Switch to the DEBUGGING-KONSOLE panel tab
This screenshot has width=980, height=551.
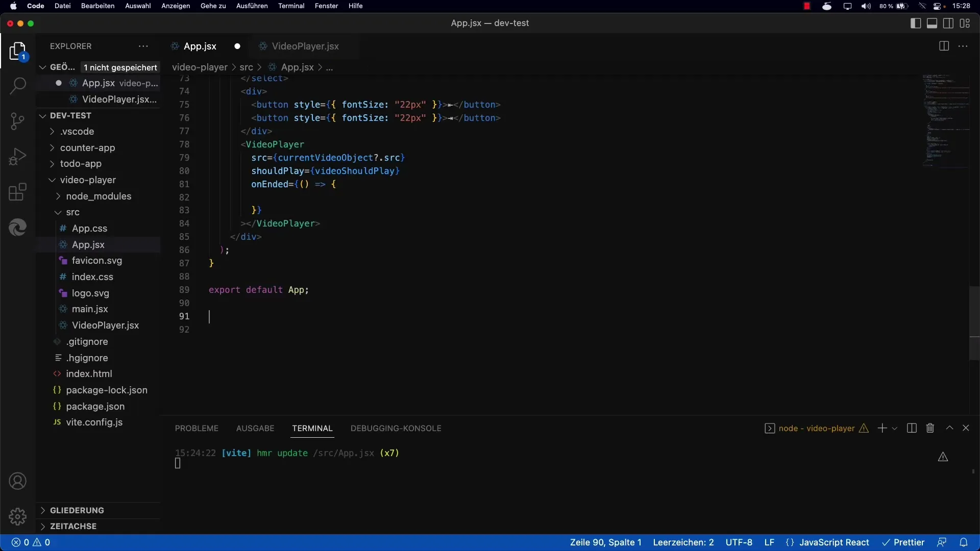tap(396, 428)
